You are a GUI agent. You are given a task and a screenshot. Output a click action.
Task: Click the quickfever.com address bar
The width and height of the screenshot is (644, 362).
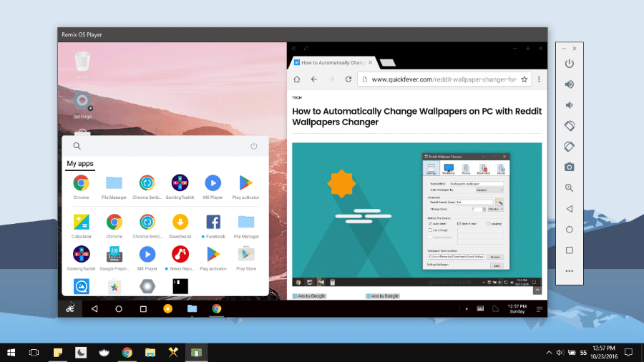point(444,79)
